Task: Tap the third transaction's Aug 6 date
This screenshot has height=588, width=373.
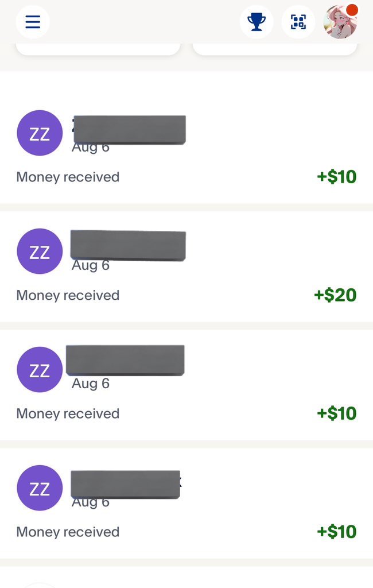Action: point(90,384)
